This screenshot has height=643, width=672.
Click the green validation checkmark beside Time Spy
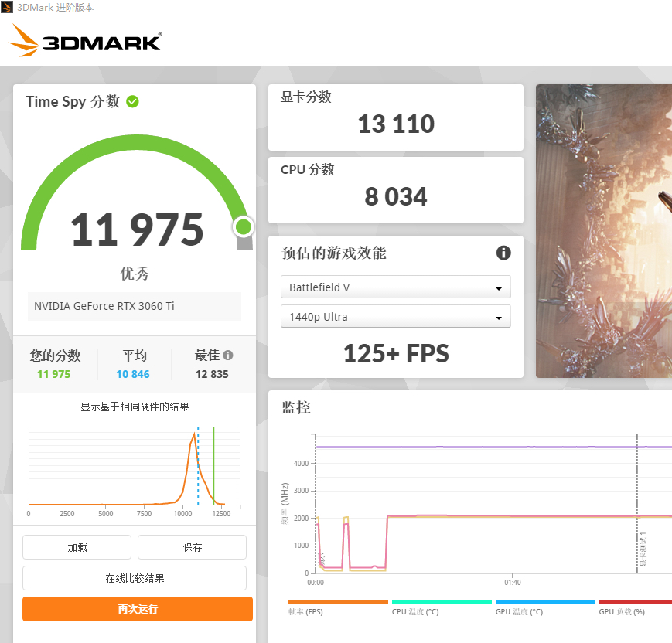132,101
